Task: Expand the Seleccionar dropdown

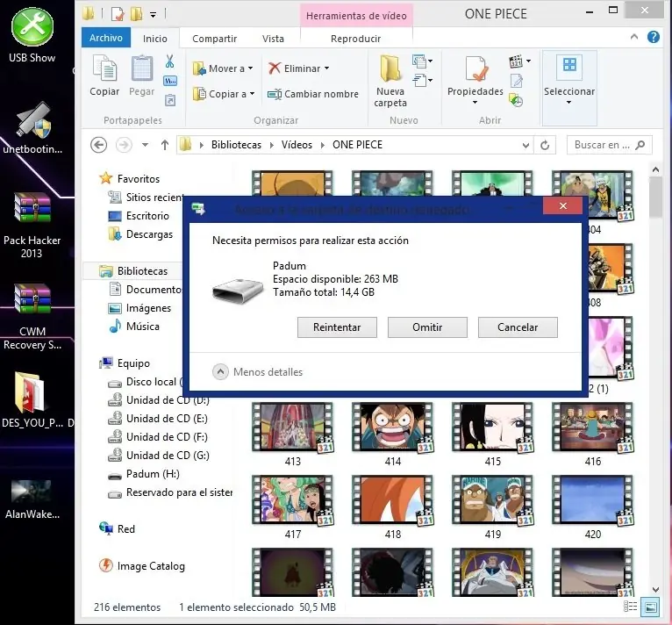Action: [x=568, y=102]
